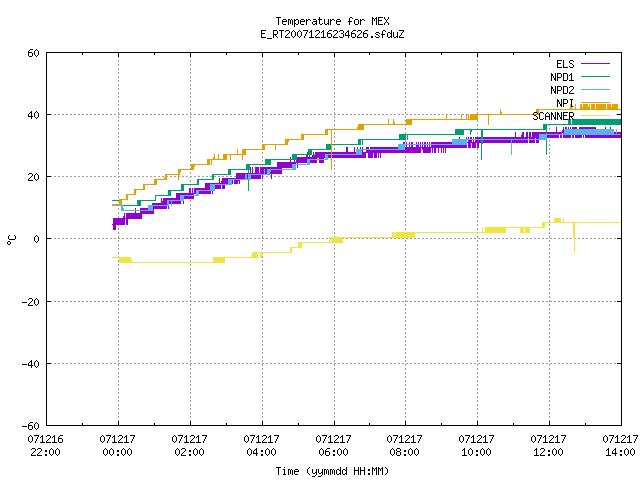Click the chart title 'Temperature for MEX'
640x480 pixels.
click(332, 21)
